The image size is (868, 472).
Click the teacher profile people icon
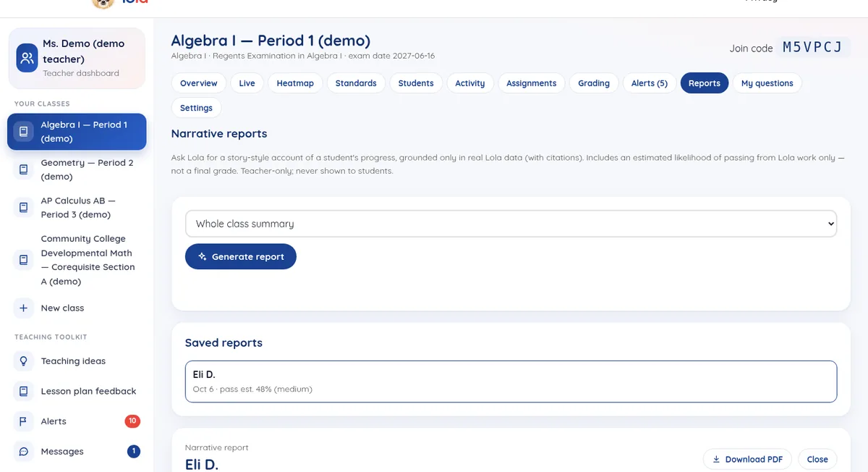[x=27, y=59]
